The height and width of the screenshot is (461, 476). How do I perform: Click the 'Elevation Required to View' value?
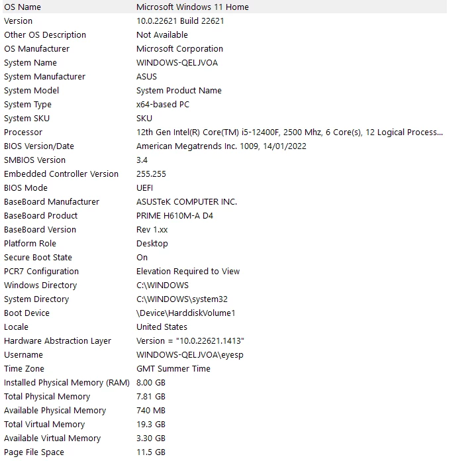coord(188,272)
